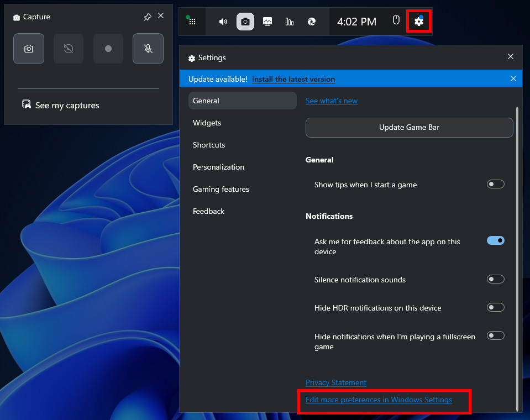Click the Notifications section heading
The image size is (530, 420).
pos(329,216)
